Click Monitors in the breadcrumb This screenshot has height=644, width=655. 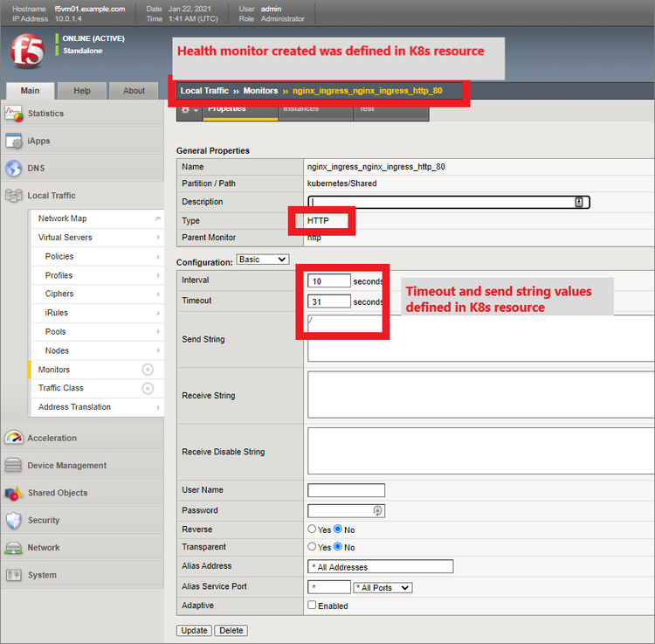[x=260, y=91]
